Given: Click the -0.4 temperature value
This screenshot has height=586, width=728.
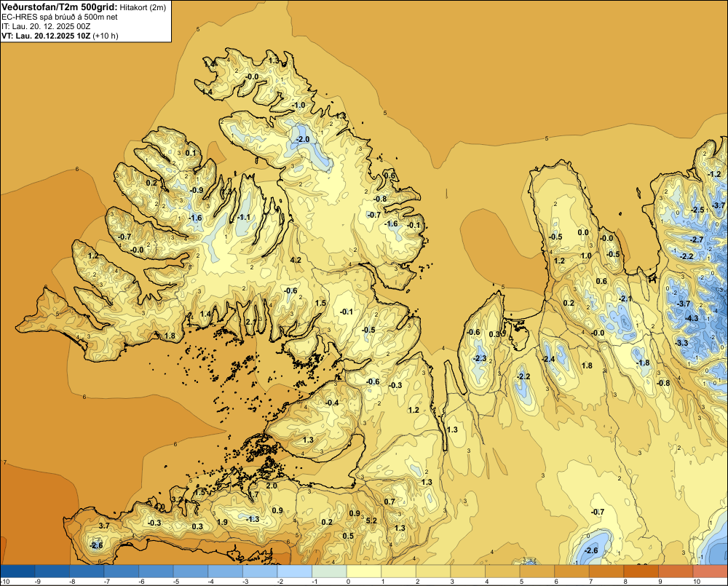Looking at the screenshot, I should (x=333, y=403).
